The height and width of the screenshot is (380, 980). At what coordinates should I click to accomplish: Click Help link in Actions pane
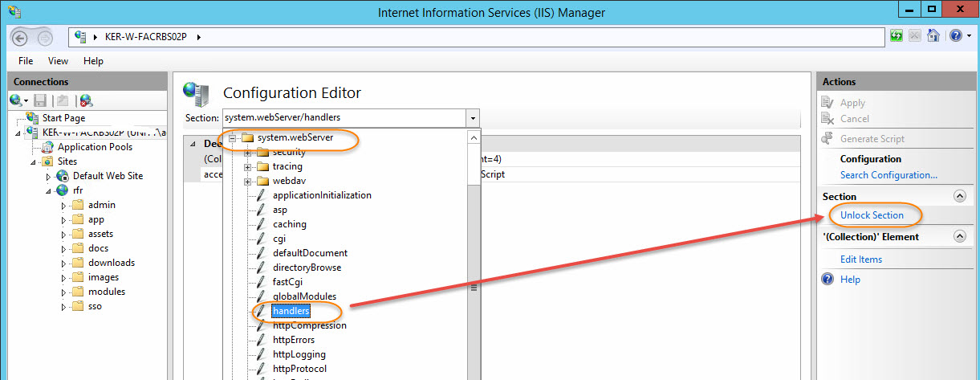click(x=850, y=280)
